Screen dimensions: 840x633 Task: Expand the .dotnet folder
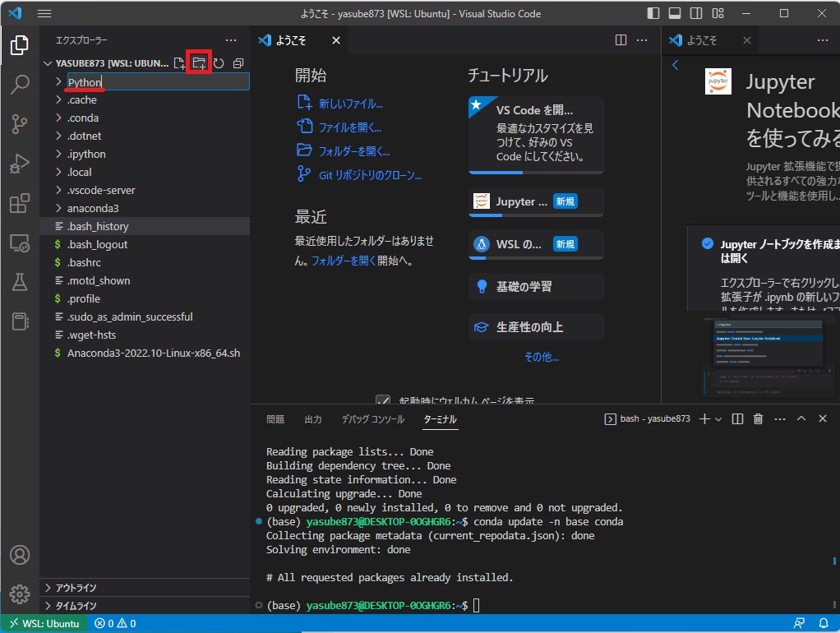point(145,136)
